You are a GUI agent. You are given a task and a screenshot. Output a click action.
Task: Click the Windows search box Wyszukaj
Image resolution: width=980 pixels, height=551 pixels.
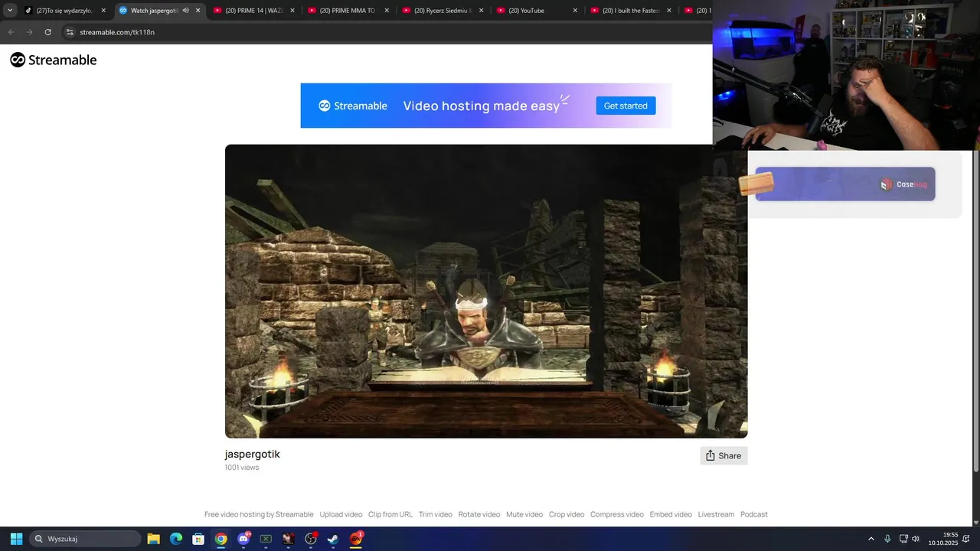click(85, 539)
